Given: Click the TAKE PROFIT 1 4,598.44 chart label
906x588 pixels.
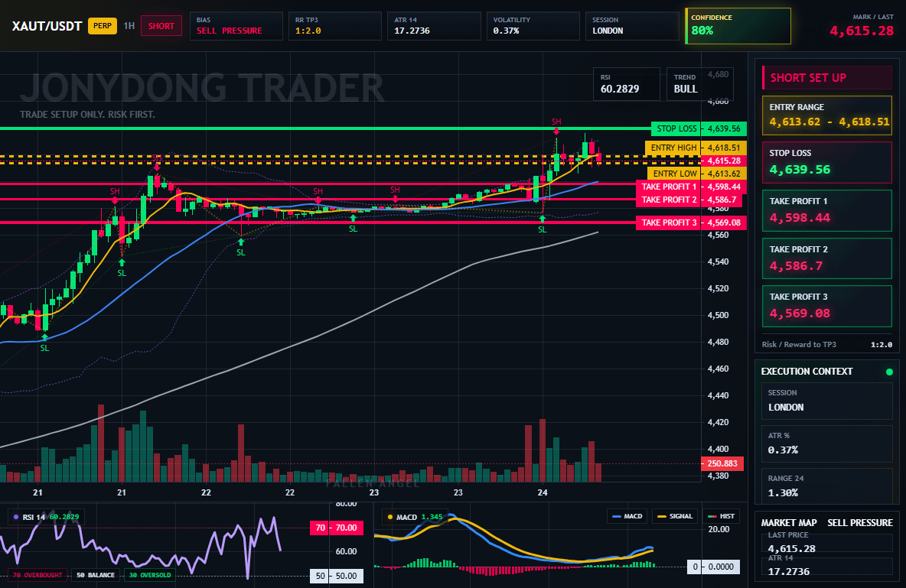Looking at the screenshot, I should click(691, 187).
